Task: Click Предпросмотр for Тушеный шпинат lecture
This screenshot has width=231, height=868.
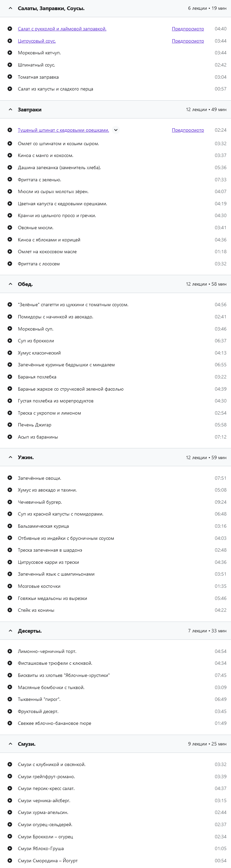Action: (x=188, y=130)
